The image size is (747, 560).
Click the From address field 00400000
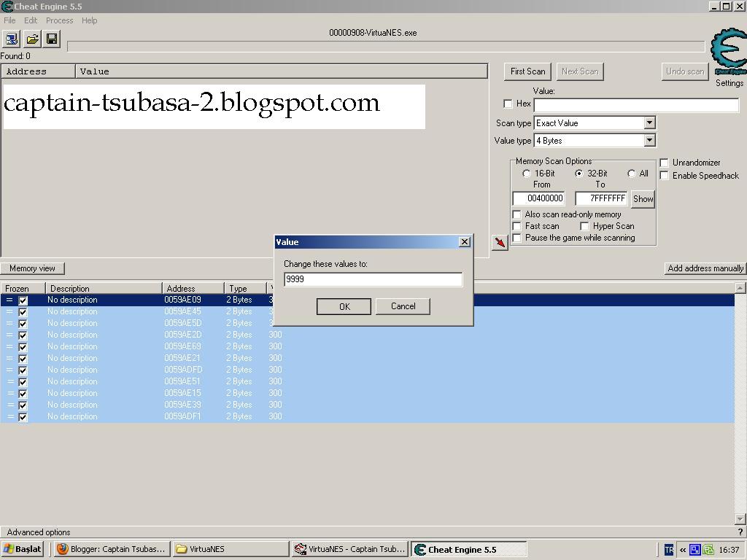coord(539,198)
